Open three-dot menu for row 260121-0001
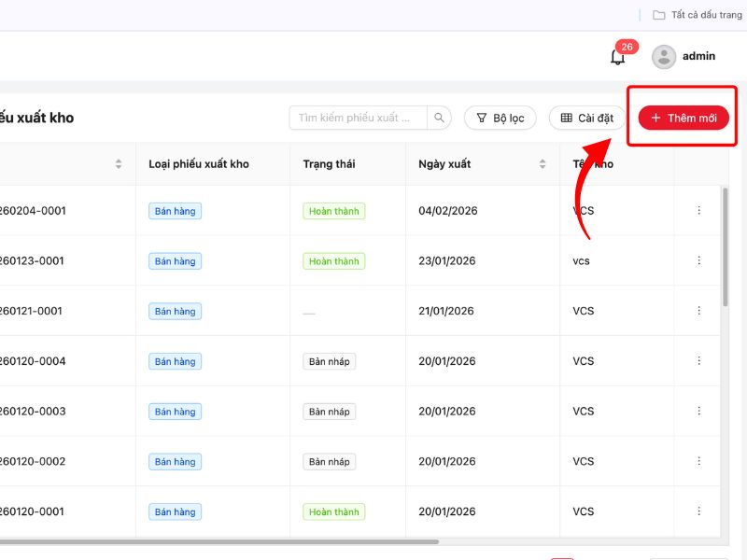 (x=698, y=311)
